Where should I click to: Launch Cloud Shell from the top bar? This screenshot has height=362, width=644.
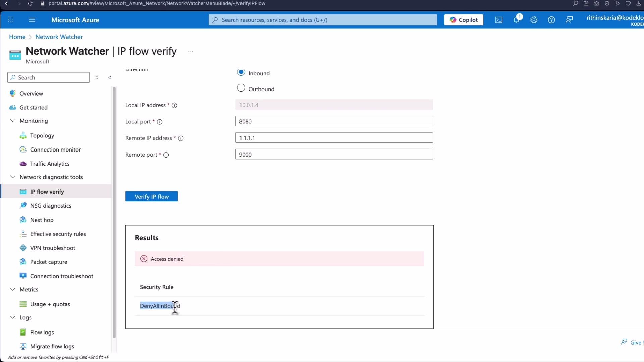(499, 20)
